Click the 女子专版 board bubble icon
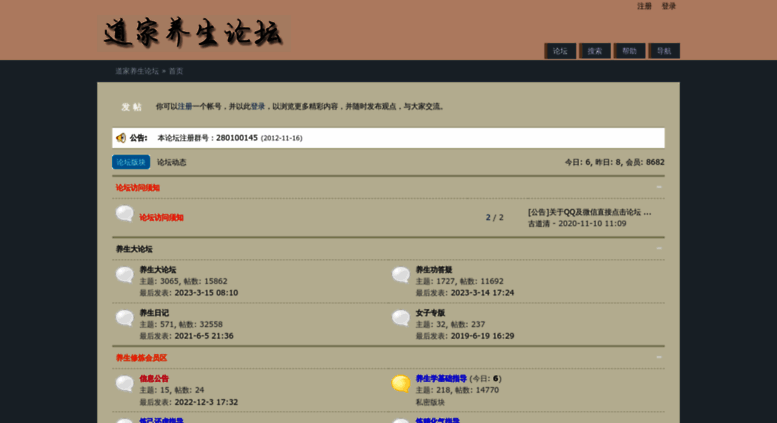Image resolution: width=777 pixels, height=423 pixels. 400,318
